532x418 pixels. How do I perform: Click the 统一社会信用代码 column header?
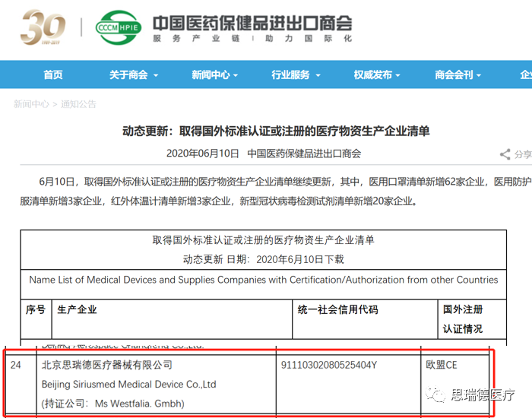[x=337, y=309]
